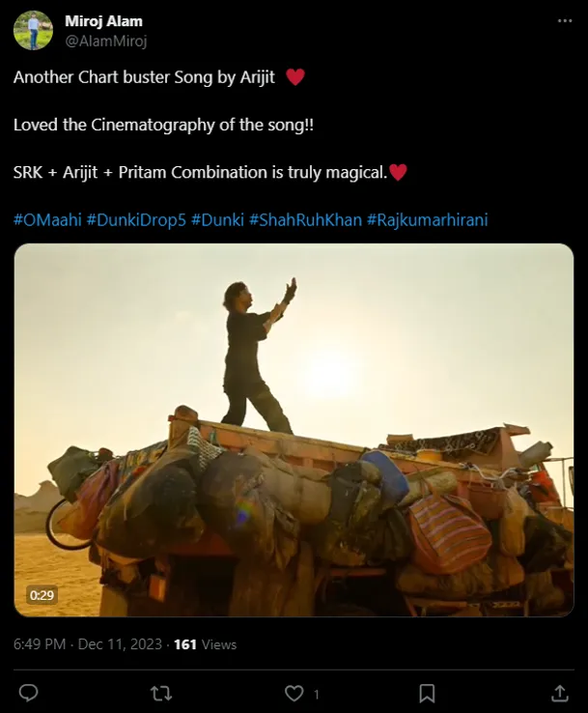Click the like count number beside the heart
The image size is (588, 713).
(x=317, y=694)
